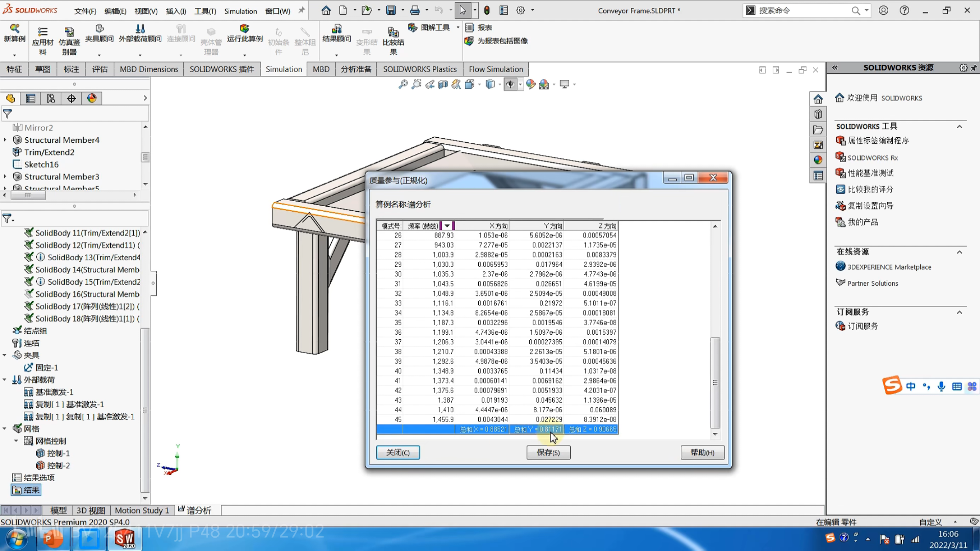Expand Structural Member4 tree node
The image size is (980, 551).
click(5, 140)
